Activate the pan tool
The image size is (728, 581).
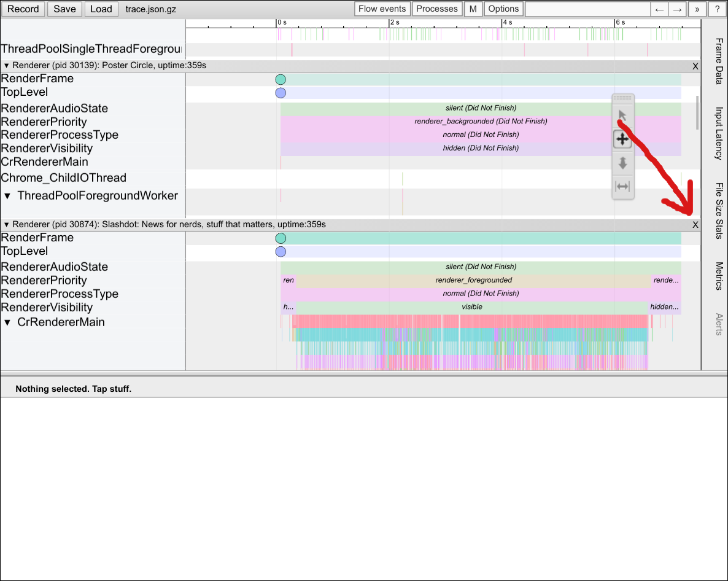pyautogui.click(x=622, y=139)
